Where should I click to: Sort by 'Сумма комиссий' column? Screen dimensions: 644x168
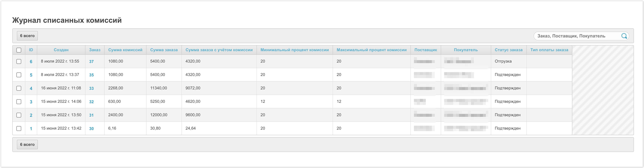pyautogui.click(x=125, y=50)
